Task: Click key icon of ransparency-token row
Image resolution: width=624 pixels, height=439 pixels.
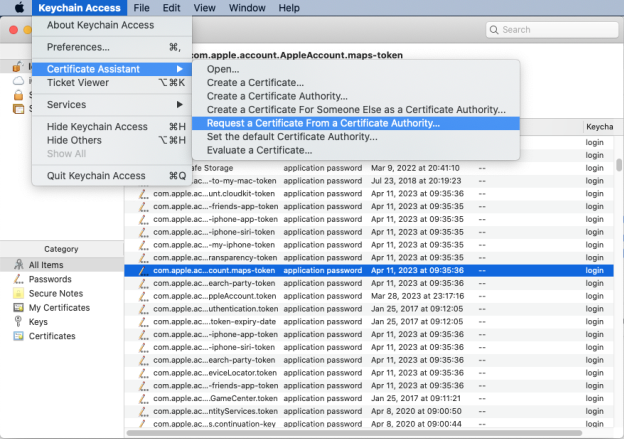Action: 143,258
